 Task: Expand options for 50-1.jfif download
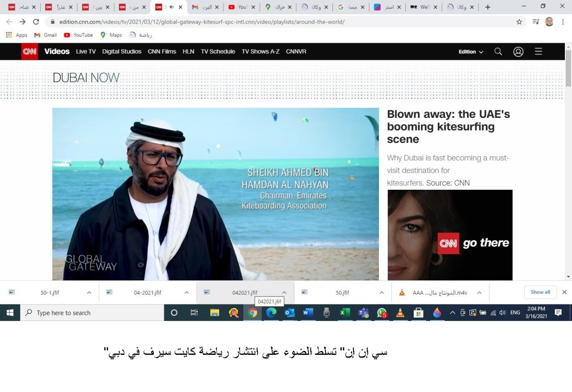[x=89, y=292]
